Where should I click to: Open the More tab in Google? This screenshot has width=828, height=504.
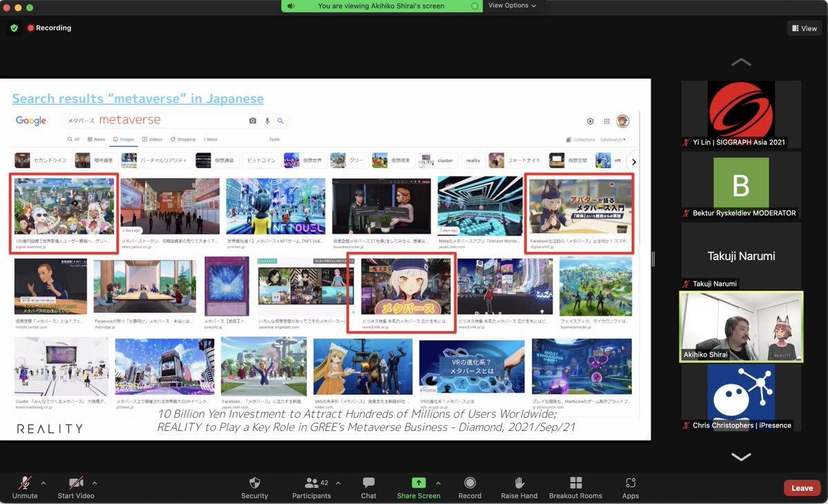click(x=210, y=139)
